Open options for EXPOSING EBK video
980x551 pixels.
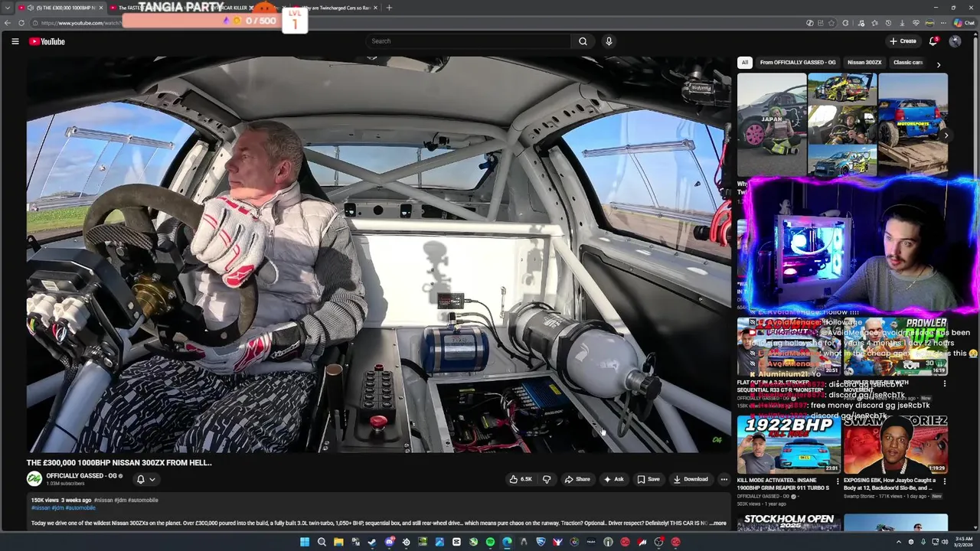point(944,481)
